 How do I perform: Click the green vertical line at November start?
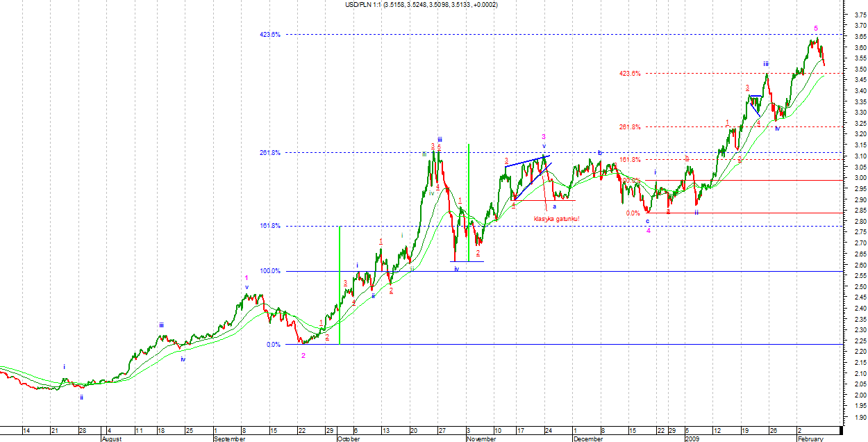click(469, 202)
